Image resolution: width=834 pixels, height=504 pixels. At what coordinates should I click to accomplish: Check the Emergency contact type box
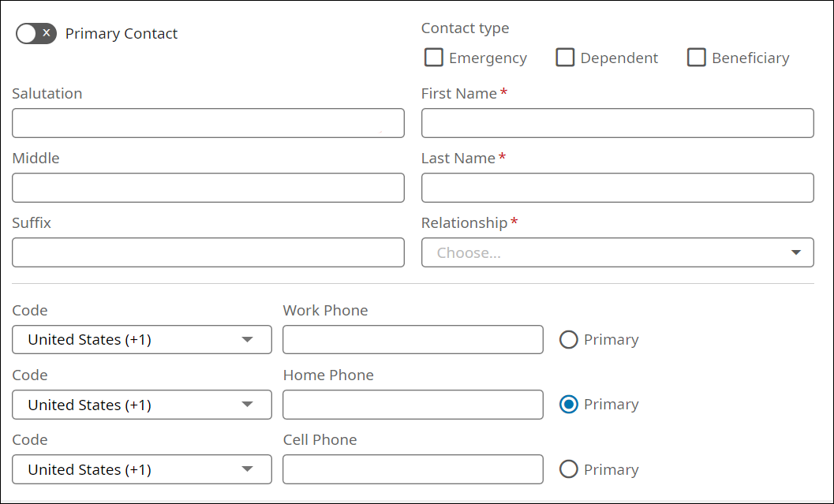point(434,58)
